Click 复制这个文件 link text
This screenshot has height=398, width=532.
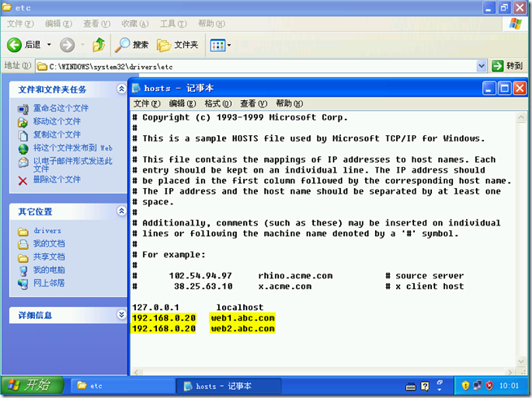57,134
